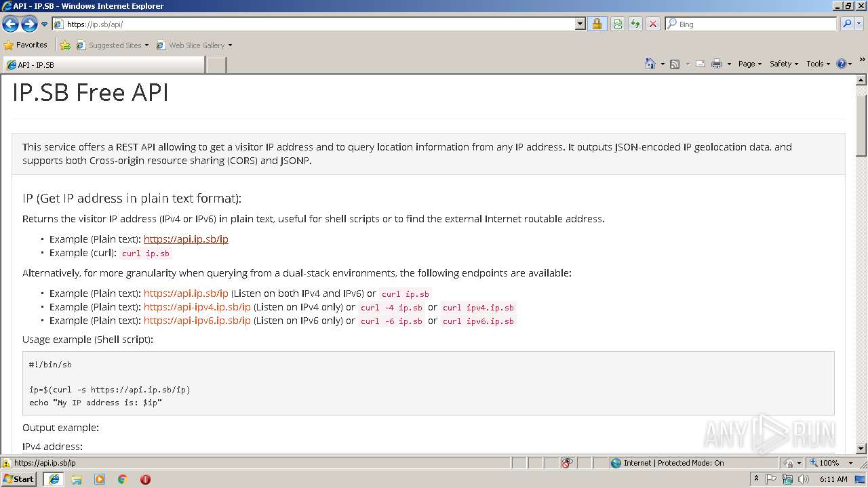Refresh the page with green arrows icon
Screen dimensions: 868x488
(635, 24)
